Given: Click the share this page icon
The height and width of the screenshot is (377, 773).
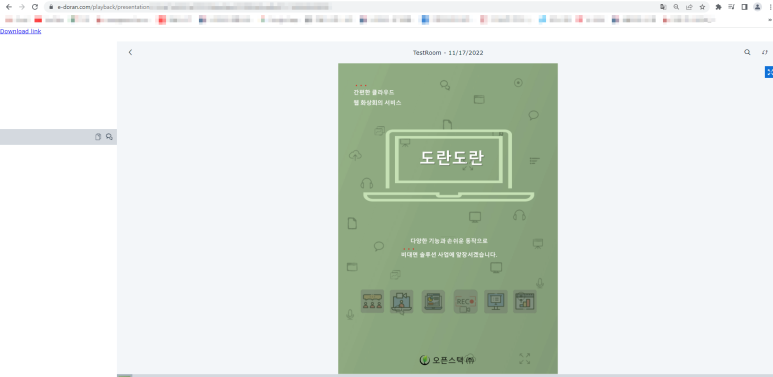Looking at the screenshot, I should click(x=690, y=7).
